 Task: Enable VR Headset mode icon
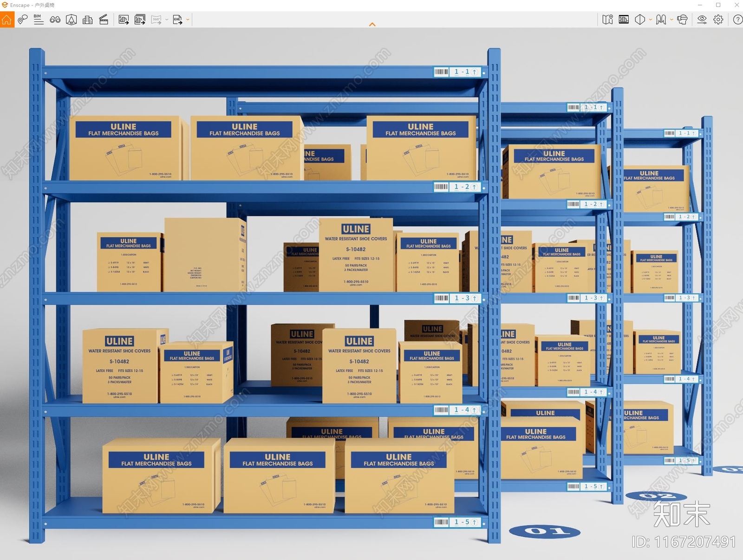pos(682,20)
